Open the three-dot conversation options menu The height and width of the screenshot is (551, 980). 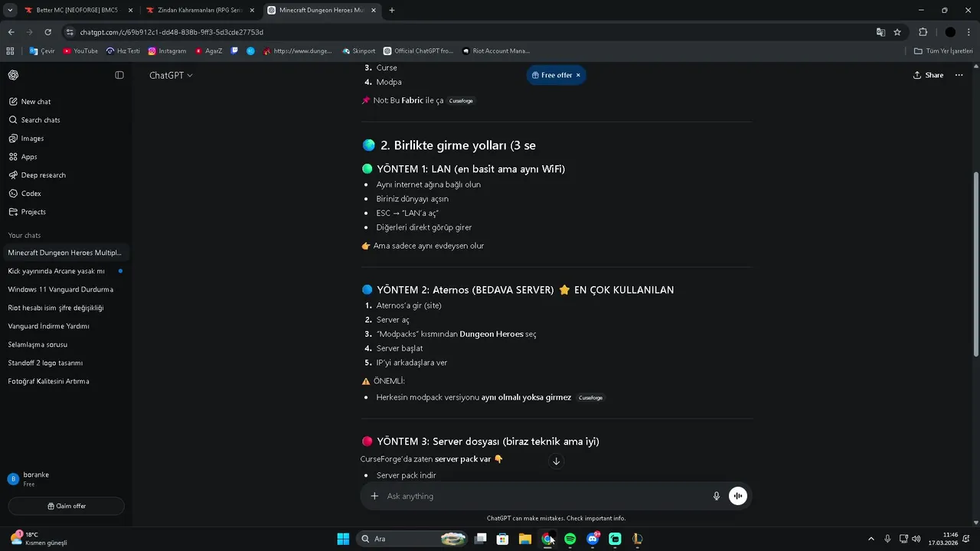(x=959, y=75)
